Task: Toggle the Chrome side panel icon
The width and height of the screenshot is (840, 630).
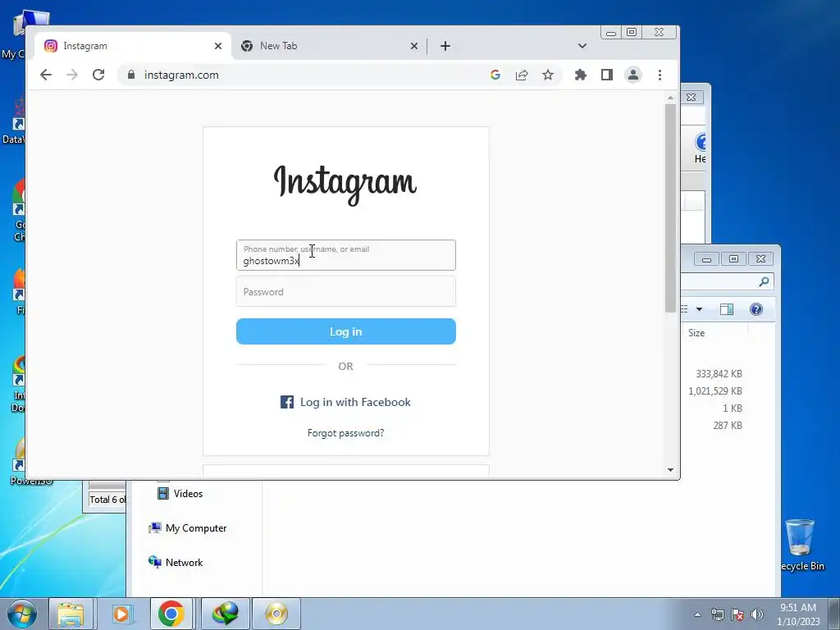Action: (606, 75)
